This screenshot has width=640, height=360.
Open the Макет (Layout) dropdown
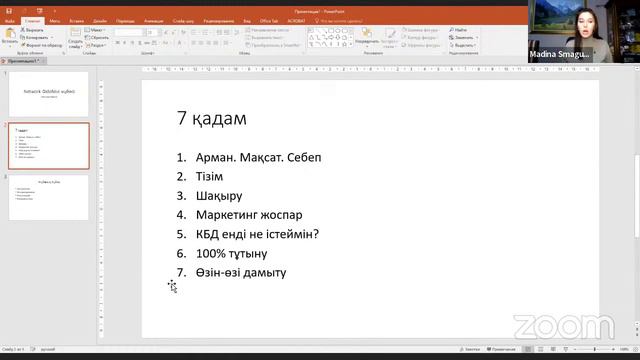[x=96, y=30]
